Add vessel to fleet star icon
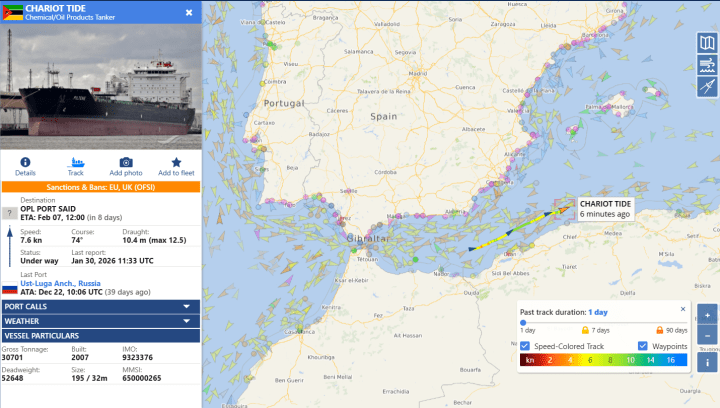The height and width of the screenshot is (408, 720). coord(176,162)
